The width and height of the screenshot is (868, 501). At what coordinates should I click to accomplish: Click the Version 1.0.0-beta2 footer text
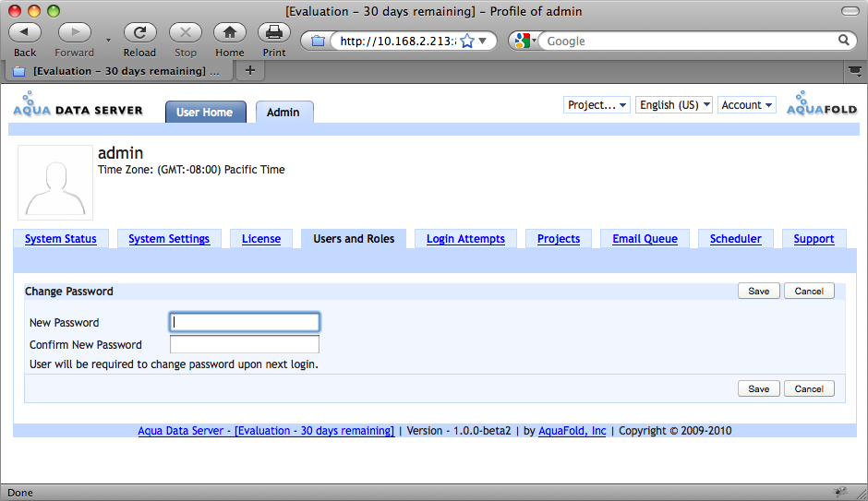459,431
